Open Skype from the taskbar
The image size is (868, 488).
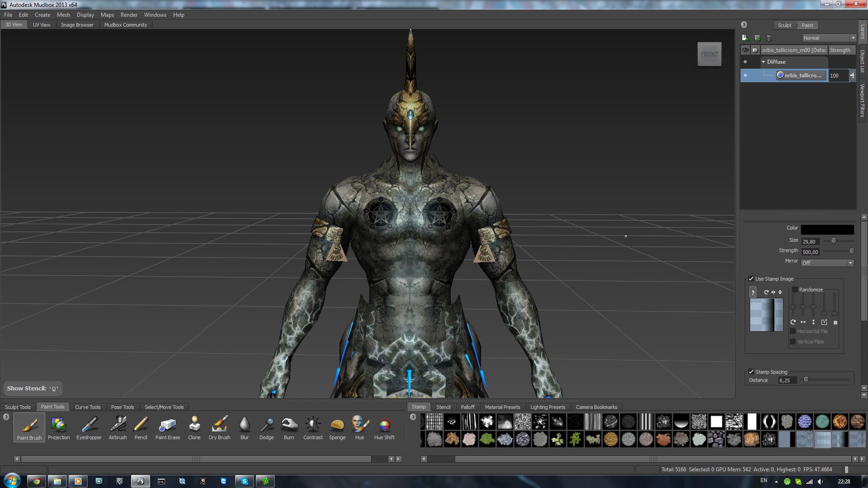245,481
